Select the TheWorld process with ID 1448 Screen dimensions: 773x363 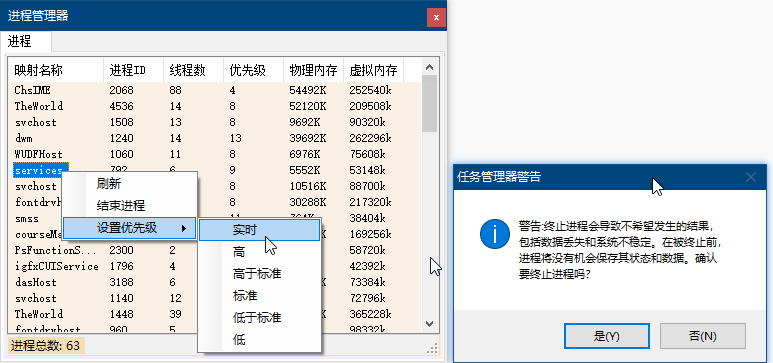click(214, 314)
